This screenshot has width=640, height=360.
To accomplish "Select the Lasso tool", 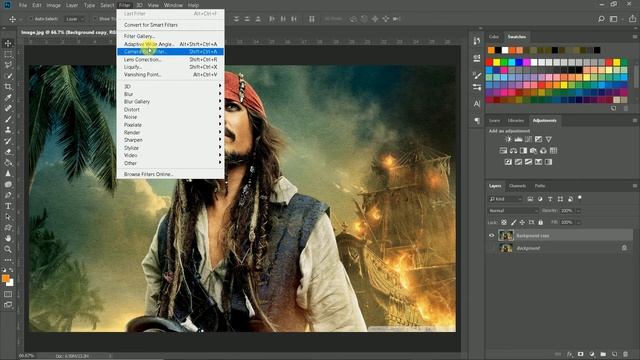I will click(x=8, y=65).
